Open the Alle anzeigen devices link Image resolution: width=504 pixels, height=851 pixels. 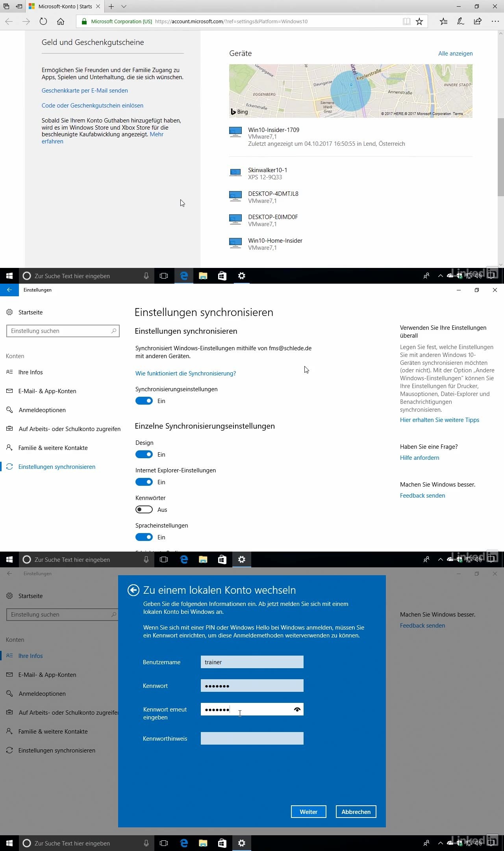455,54
